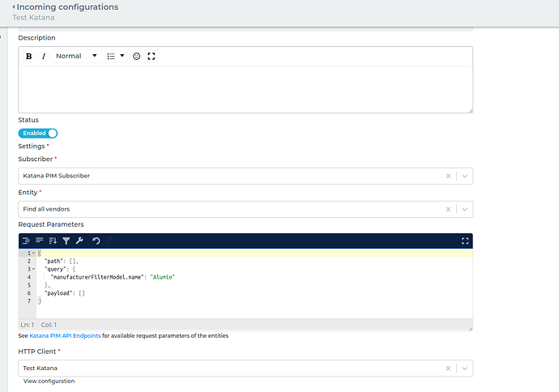Click the "payload" line in JSON editor
This screenshot has width=559, height=392.
[x=65, y=293]
